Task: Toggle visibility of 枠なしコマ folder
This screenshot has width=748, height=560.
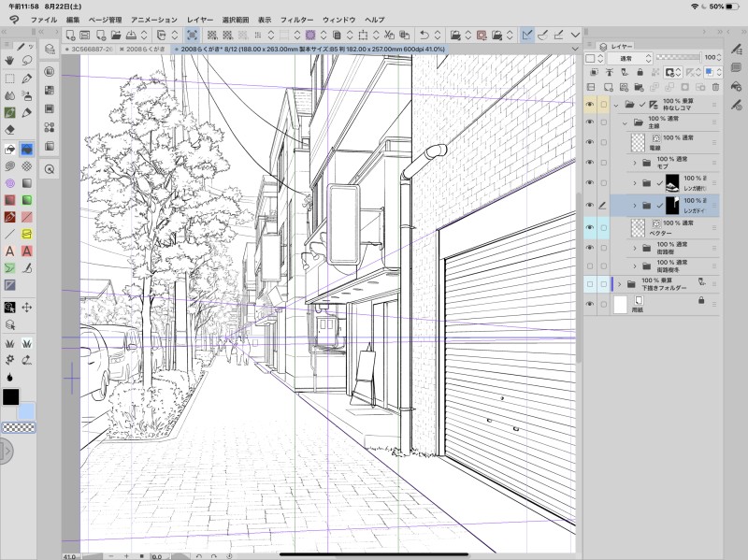Action: pyautogui.click(x=590, y=105)
